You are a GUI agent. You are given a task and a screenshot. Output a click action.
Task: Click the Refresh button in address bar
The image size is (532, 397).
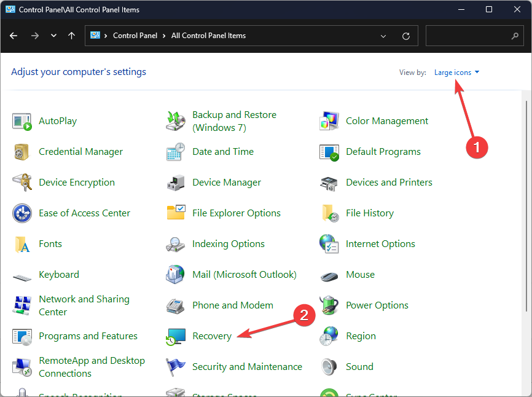click(405, 36)
